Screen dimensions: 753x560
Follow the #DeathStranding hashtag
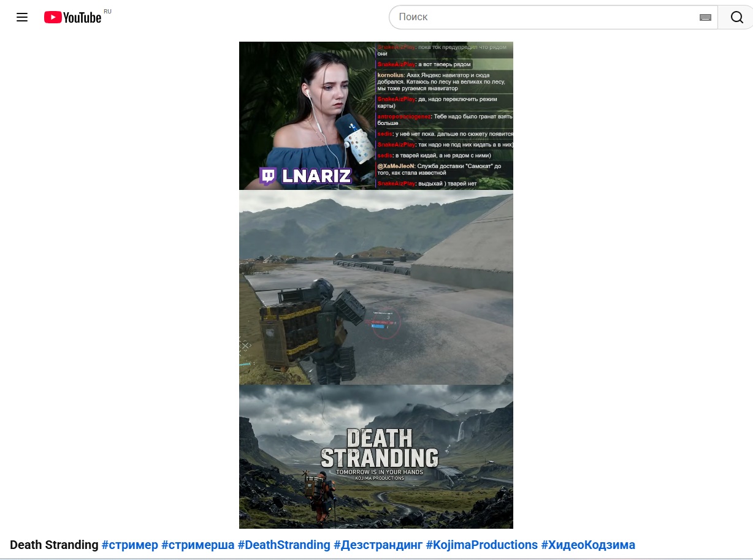click(284, 545)
